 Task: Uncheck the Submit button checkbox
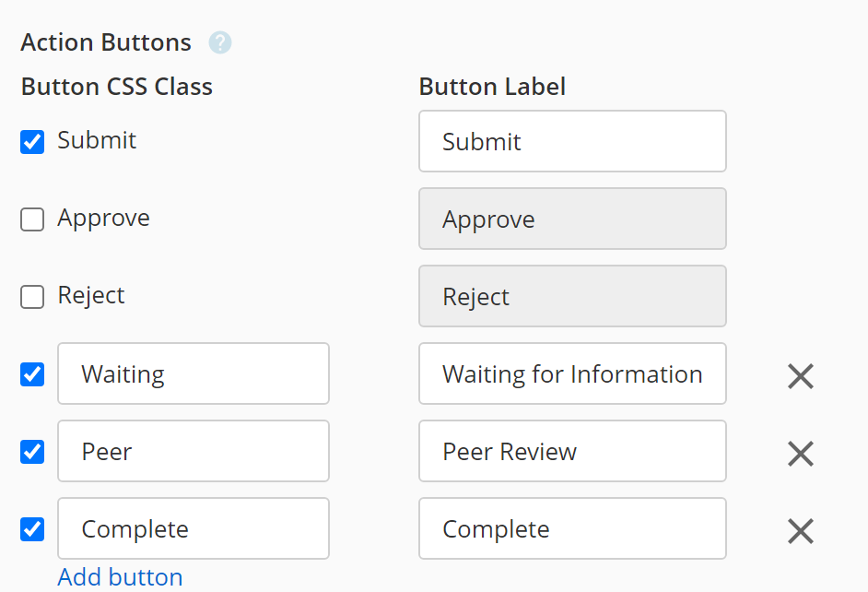(x=32, y=142)
